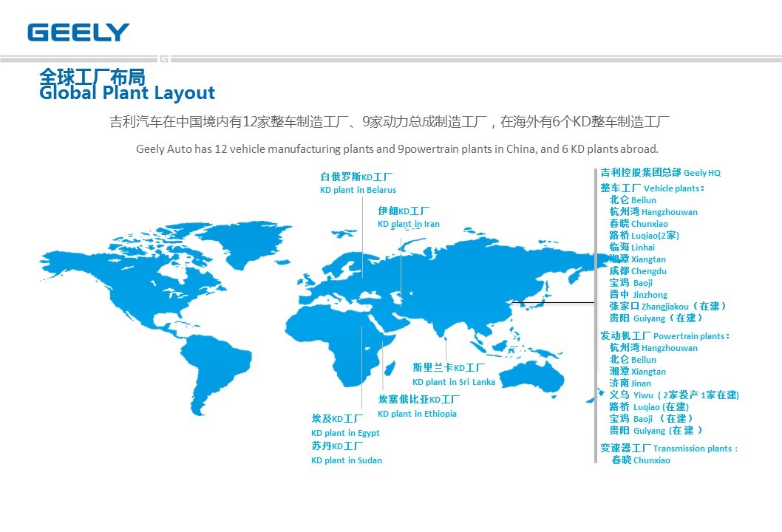This screenshot has width=782, height=532.
Task: Click "贵阳 Guiyang（在建）" under Vehicle plants
Action: [x=656, y=318]
